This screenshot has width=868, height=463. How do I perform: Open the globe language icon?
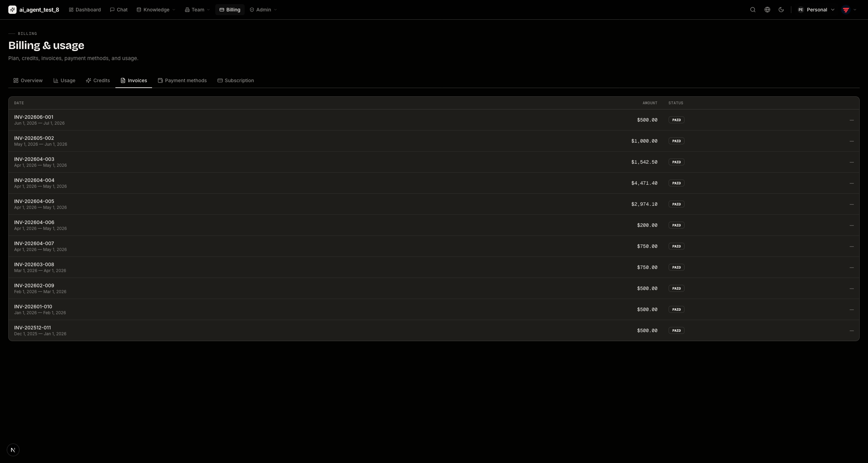[x=767, y=10]
